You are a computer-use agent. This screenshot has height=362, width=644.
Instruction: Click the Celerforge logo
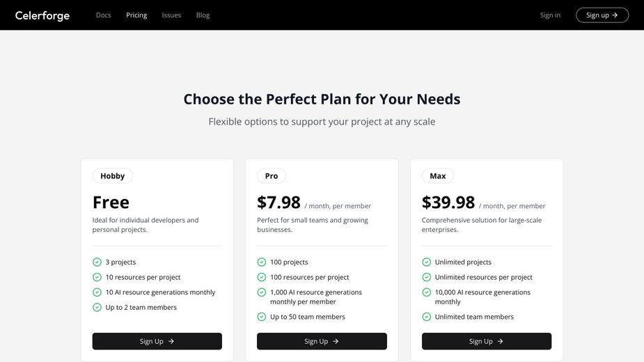[x=42, y=15]
